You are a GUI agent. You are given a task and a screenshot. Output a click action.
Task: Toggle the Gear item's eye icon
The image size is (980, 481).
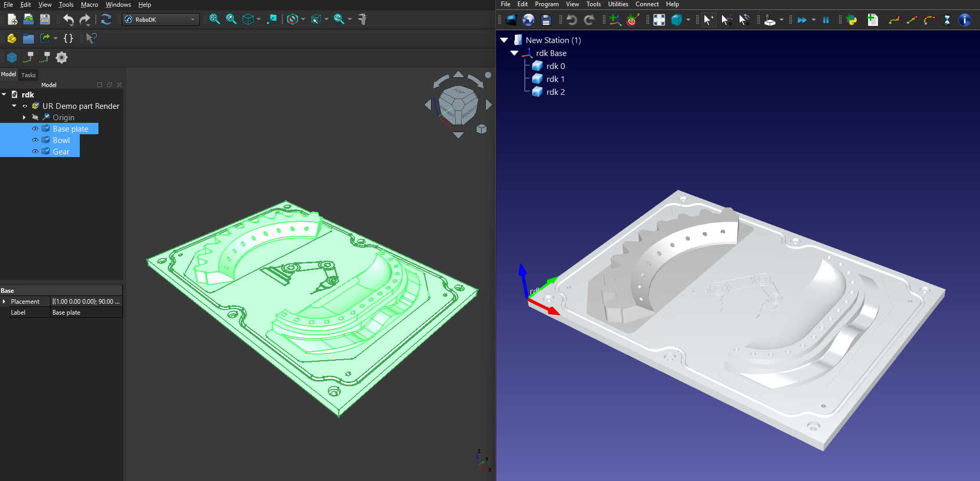click(x=35, y=151)
